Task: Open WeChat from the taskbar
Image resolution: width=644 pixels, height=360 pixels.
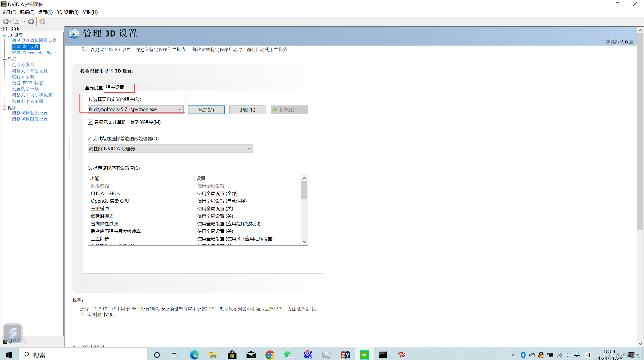Action: click(289, 355)
